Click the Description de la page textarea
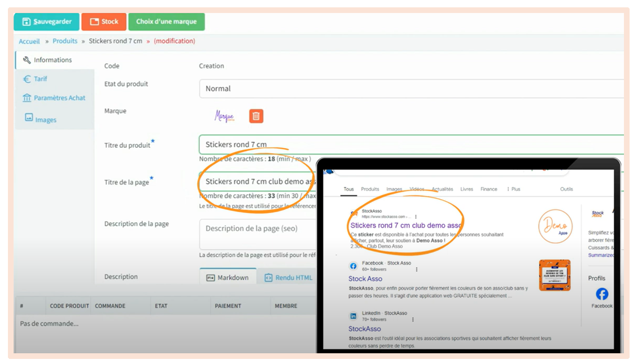This screenshot has height=364, width=642. pyautogui.click(x=257, y=233)
